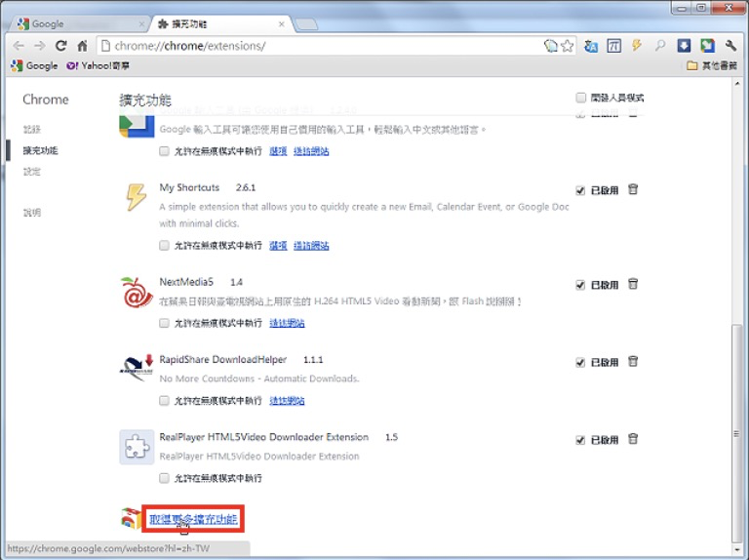Allow Google input tools in incognito mode
749x560 pixels.
pyautogui.click(x=164, y=151)
